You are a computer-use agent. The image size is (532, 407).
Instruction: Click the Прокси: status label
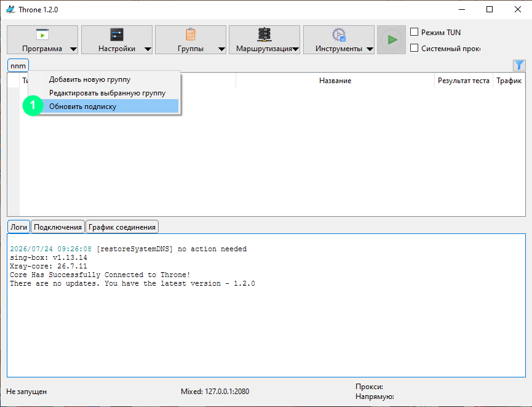coord(369,387)
